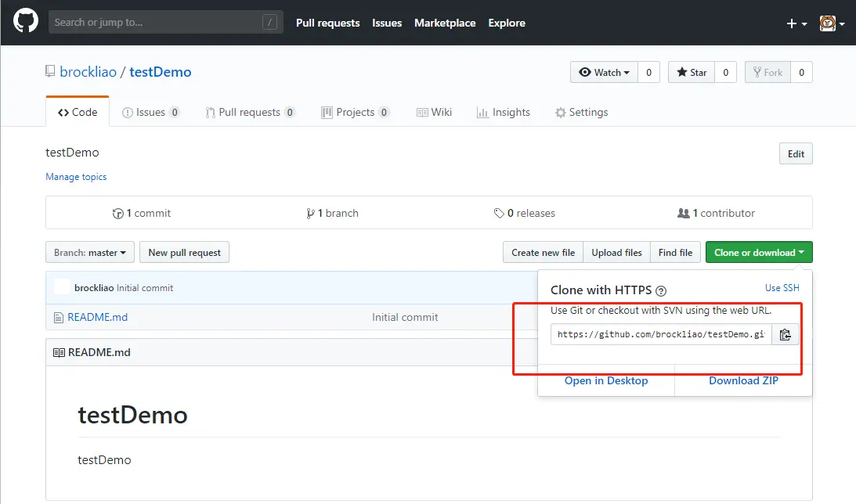Click Find file button
The width and height of the screenshot is (856, 504).
coord(675,253)
